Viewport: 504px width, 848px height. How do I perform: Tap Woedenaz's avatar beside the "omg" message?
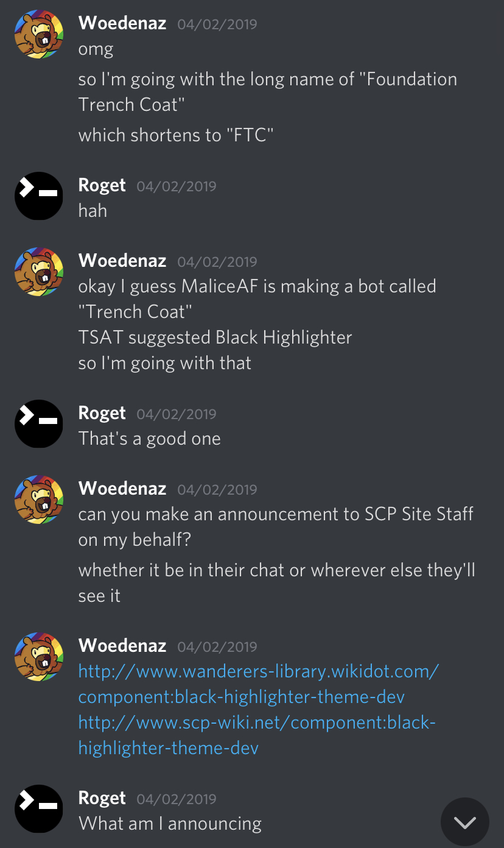click(39, 34)
